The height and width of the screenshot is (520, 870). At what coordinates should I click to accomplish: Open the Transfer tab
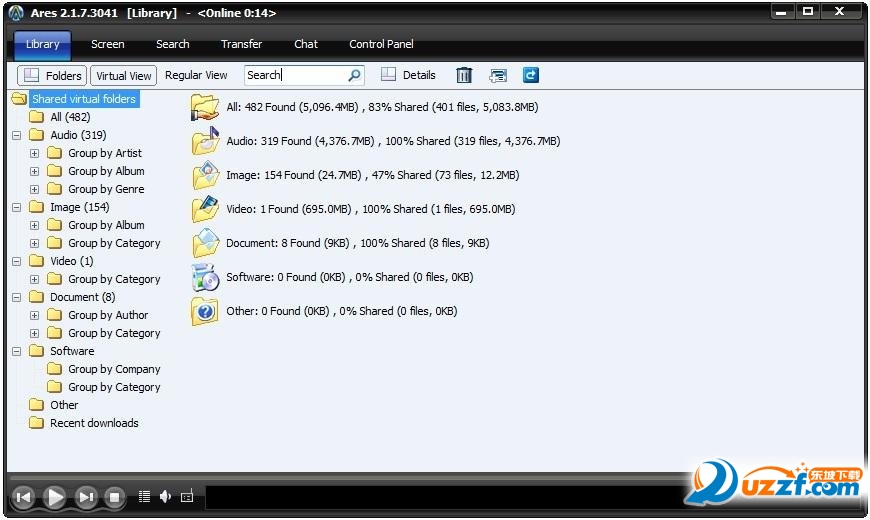[241, 44]
